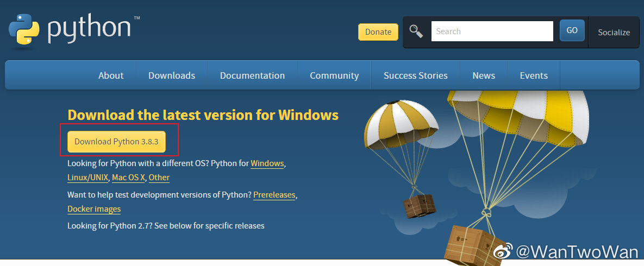The width and height of the screenshot is (644, 266).
Task: Follow the Mac OS X link
Action: (128, 178)
